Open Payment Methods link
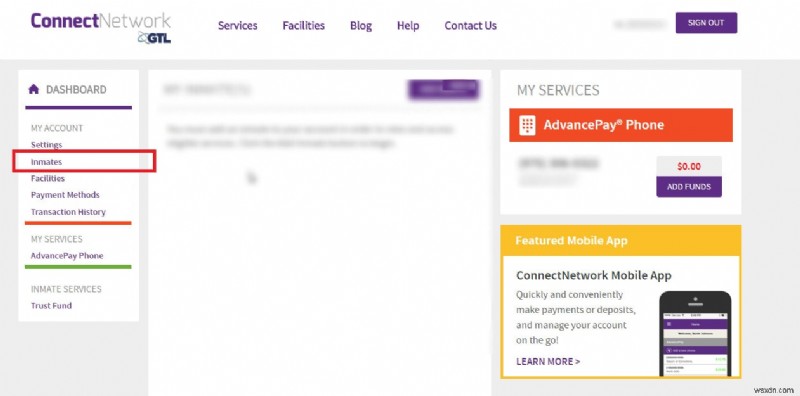Viewport: 800px width, 396px height. pyautogui.click(x=65, y=195)
